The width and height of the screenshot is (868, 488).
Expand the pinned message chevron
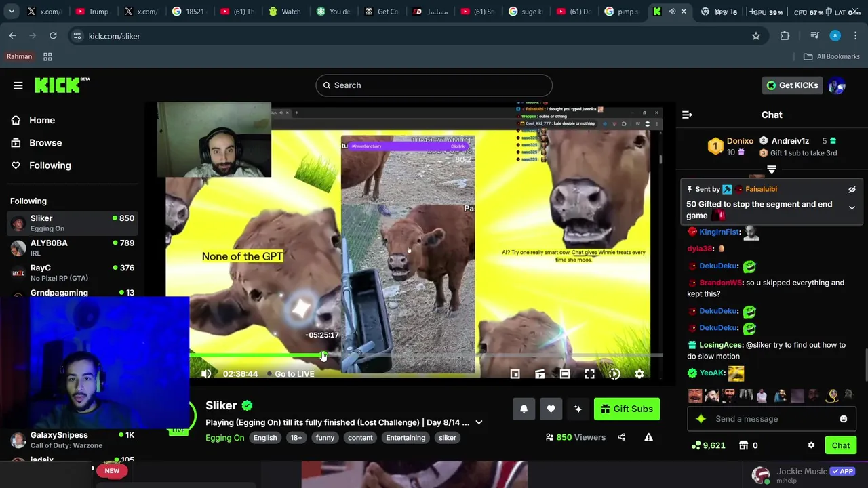pos(852,208)
